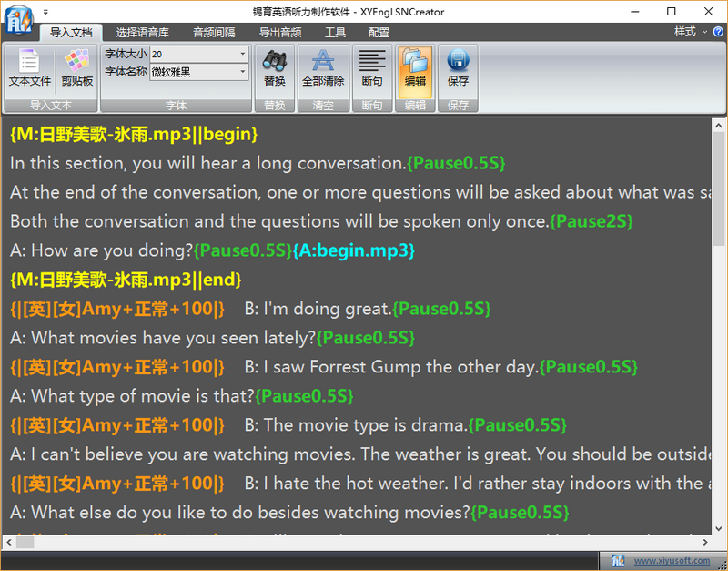The image size is (728, 571).
Task: Click the xiyusoft logo in status bar
Action: [x=618, y=561]
